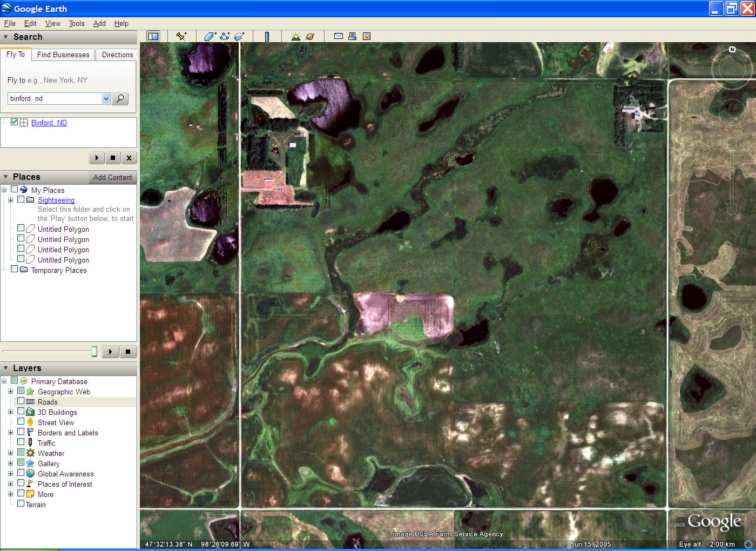Viewport: 756px width, 551px height.
Task: Play the search results tour
Action: click(x=97, y=158)
